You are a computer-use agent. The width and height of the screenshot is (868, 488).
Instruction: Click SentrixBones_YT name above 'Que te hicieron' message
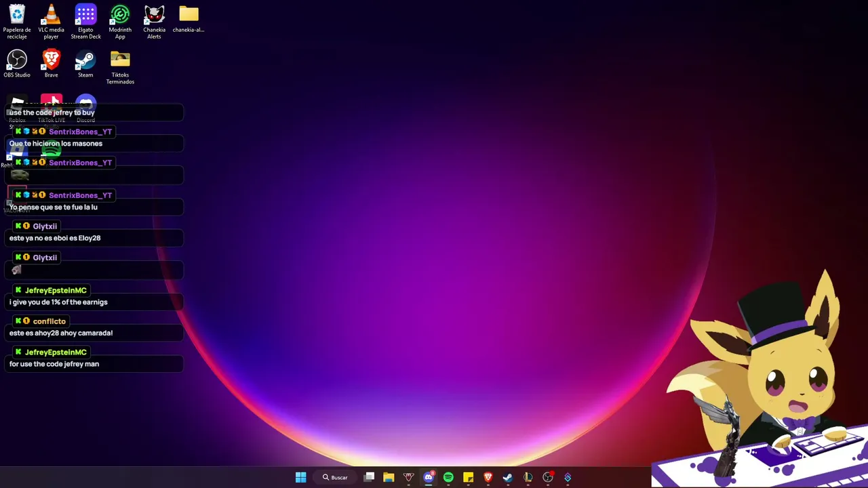point(80,131)
